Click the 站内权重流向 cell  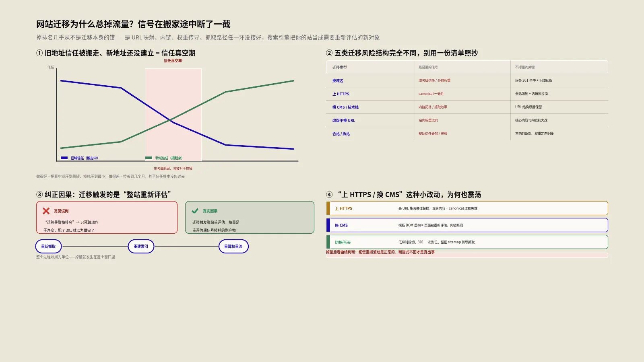coord(428,120)
